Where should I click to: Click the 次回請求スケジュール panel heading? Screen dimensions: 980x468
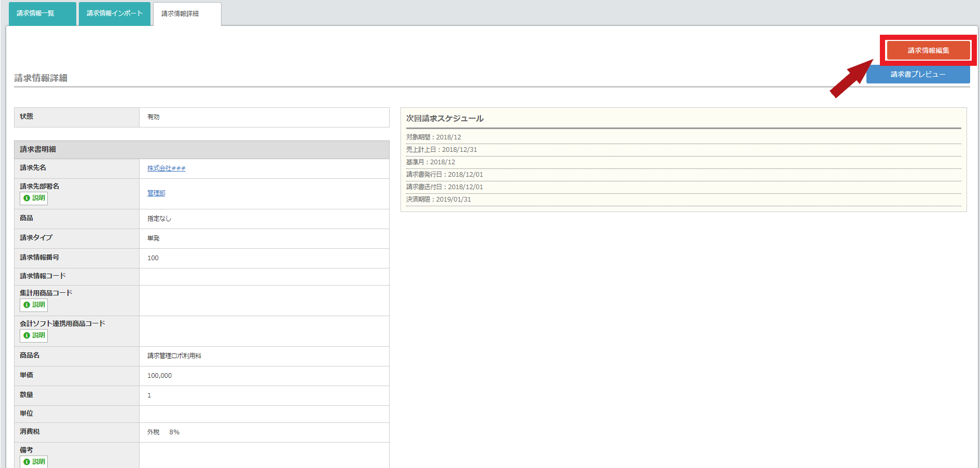pyautogui.click(x=445, y=119)
